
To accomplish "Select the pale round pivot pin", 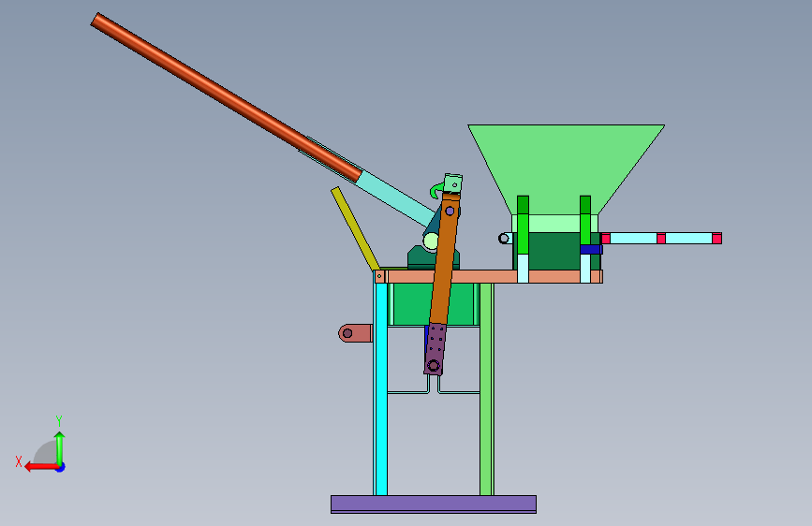I will (431, 241).
